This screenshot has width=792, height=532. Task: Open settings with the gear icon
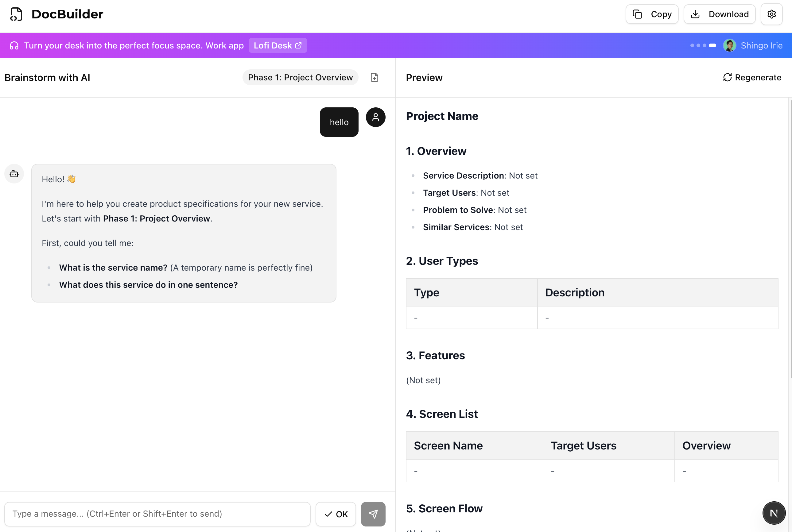(x=771, y=14)
